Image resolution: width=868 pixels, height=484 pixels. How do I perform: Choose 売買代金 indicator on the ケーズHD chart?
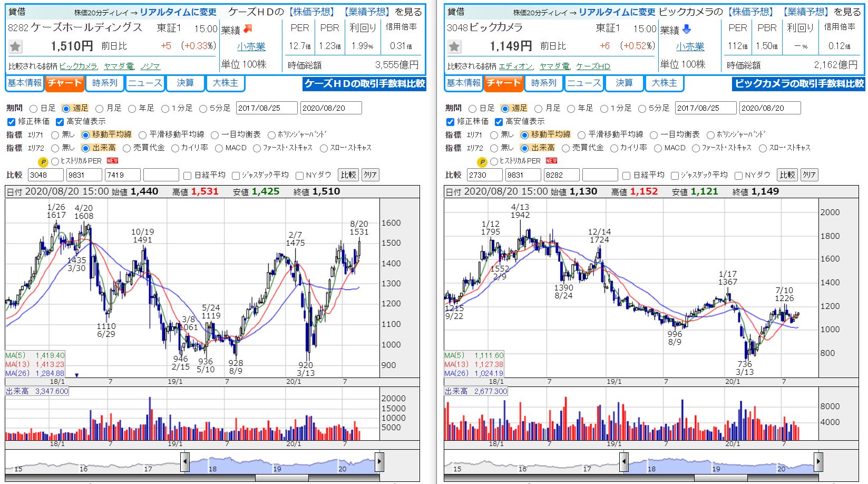click(126, 149)
